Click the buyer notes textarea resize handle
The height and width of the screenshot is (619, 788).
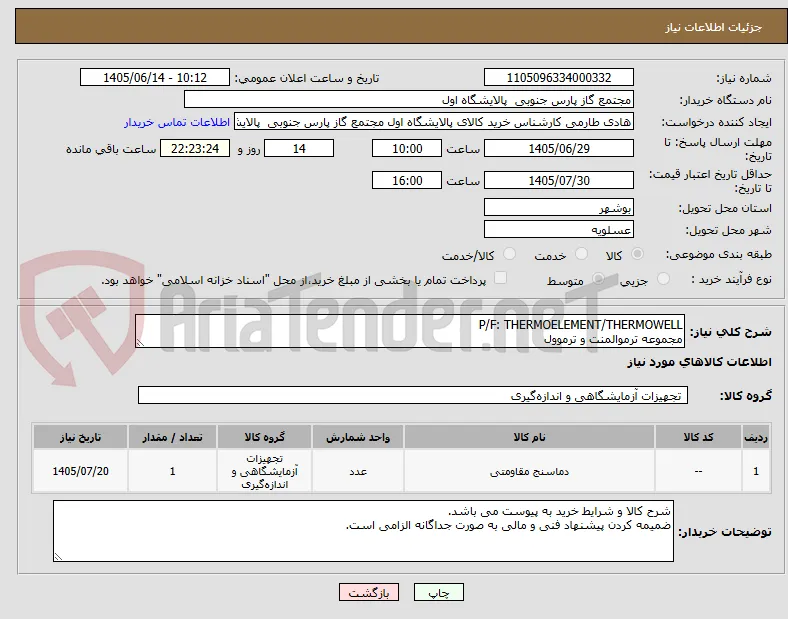click(58, 557)
